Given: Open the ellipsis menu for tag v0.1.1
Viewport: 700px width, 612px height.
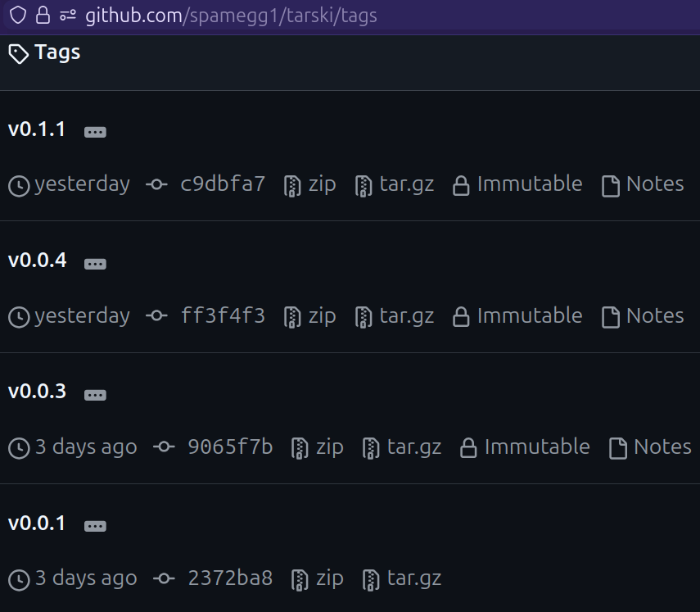Looking at the screenshot, I should pos(95,131).
